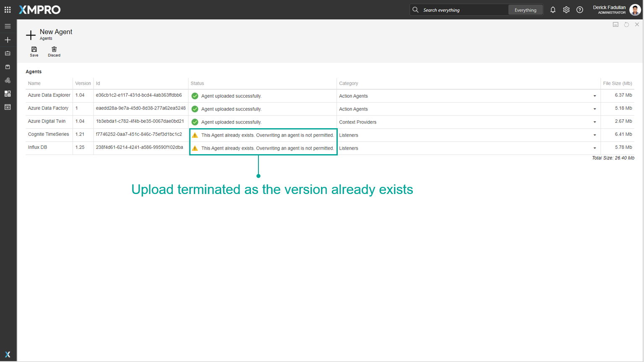644x362 pixels.
Task: Expand Azure Data Explorer's category dropdown
Action: (594, 96)
